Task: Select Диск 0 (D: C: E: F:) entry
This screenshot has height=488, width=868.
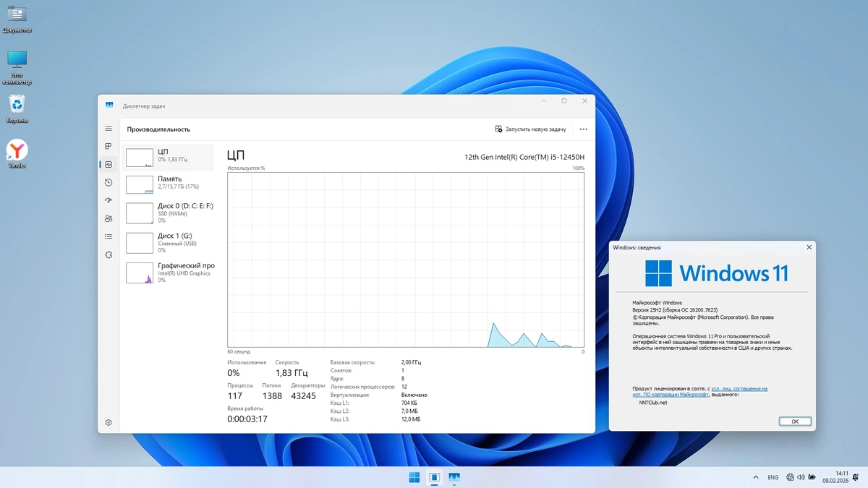Action: (x=169, y=213)
